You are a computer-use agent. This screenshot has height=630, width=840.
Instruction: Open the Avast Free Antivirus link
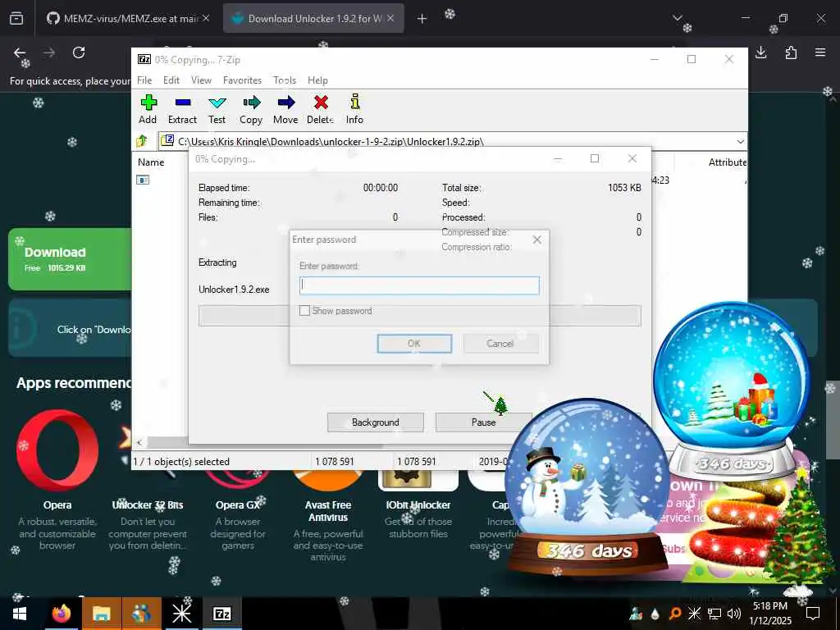328,511
